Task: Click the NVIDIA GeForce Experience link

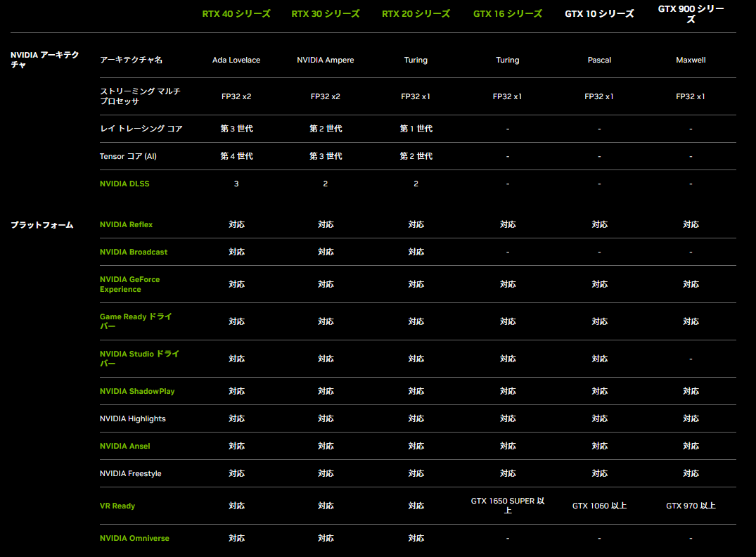Action: (129, 284)
